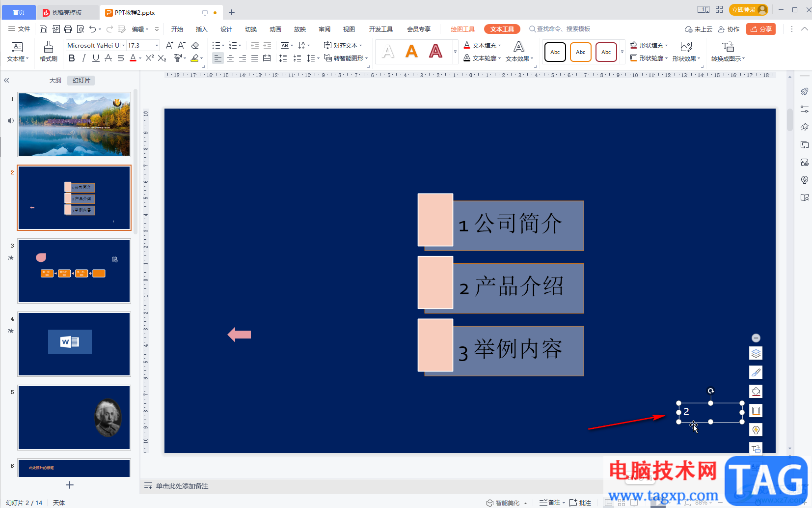Open the font name dropdown
Image resolution: width=812 pixels, height=508 pixels.
[123, 45]
